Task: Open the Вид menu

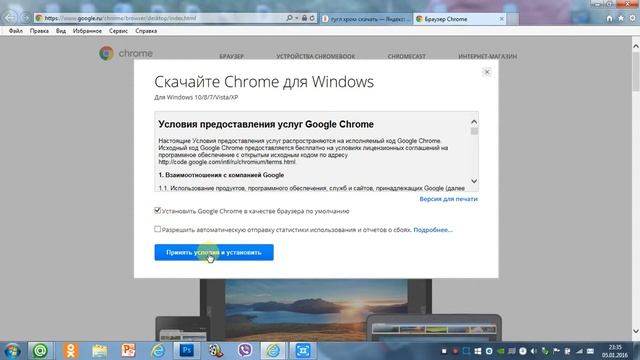Action: point(61,31)
